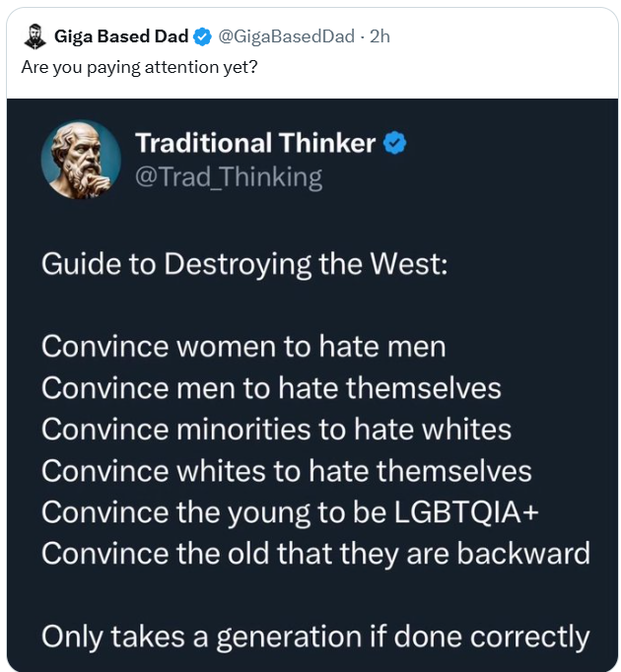The height and width of the screenshot is (672, 621).
Task: Click the line ending in "they are backward"
Action: pos(315,554)
